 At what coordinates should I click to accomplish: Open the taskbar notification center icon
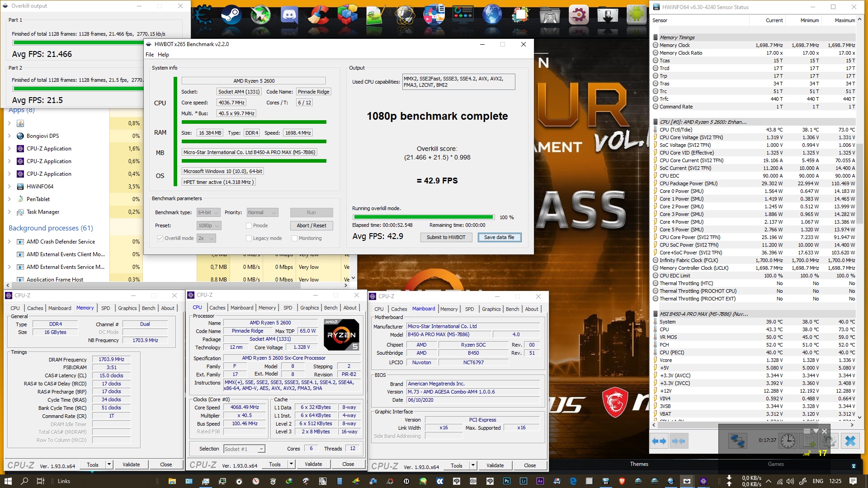(853, 481)
